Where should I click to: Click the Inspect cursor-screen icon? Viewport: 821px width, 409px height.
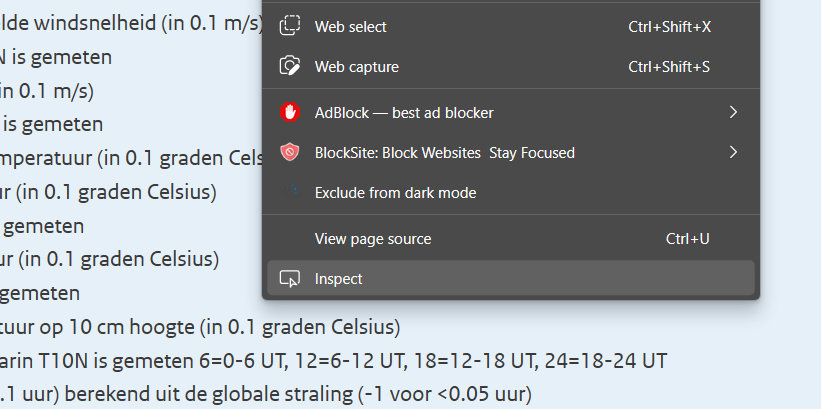pyautogui.click(x=290, y=279)
